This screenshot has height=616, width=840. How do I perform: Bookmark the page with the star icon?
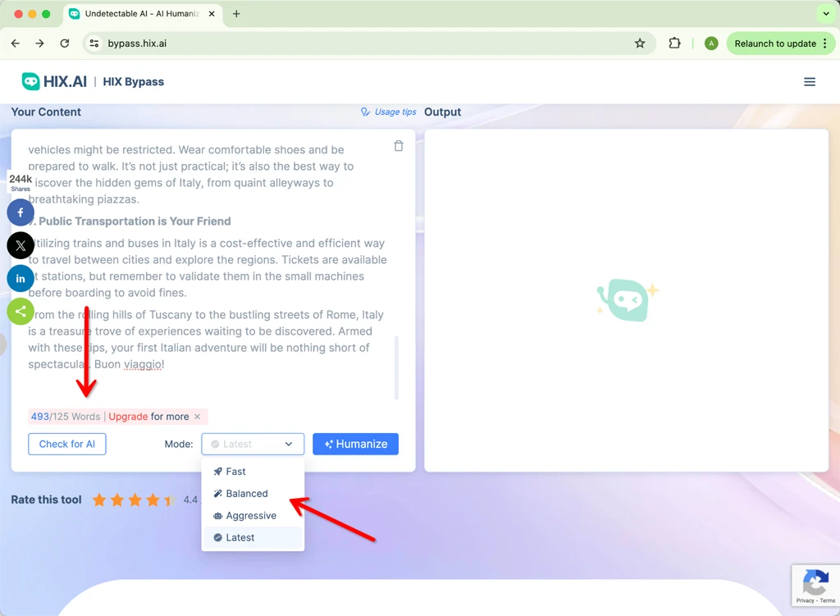(640, 43)
